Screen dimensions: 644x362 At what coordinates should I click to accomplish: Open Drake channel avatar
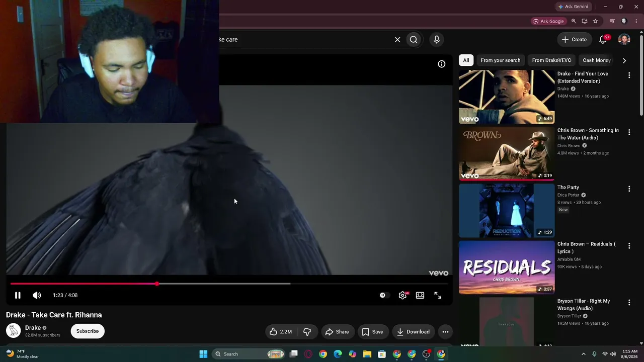(13, 331)
